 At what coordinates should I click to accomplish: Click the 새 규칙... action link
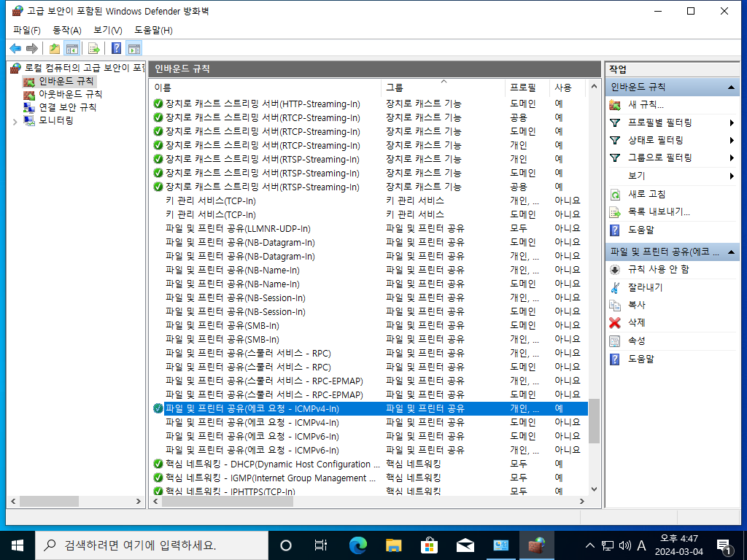[x=646, y=105]
